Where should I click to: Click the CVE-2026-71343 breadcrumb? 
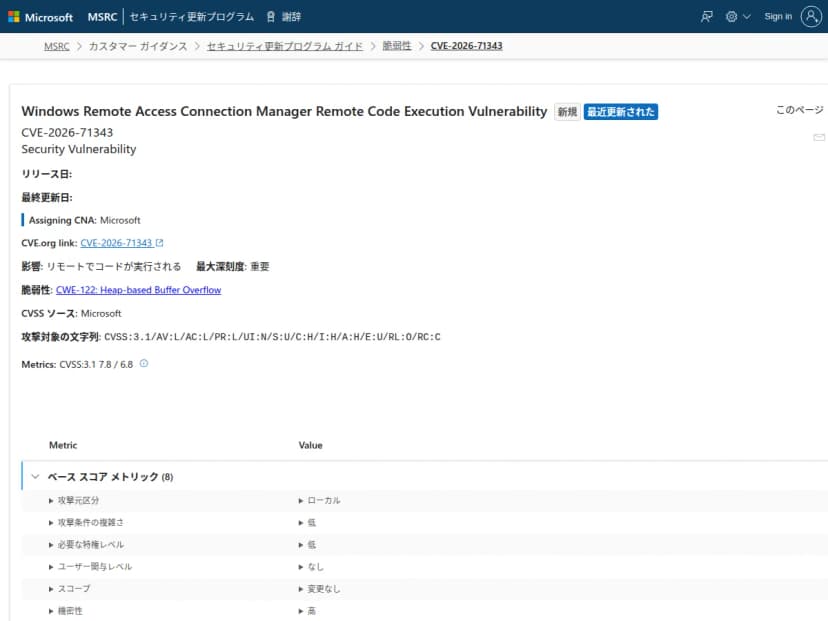(466, 46)
